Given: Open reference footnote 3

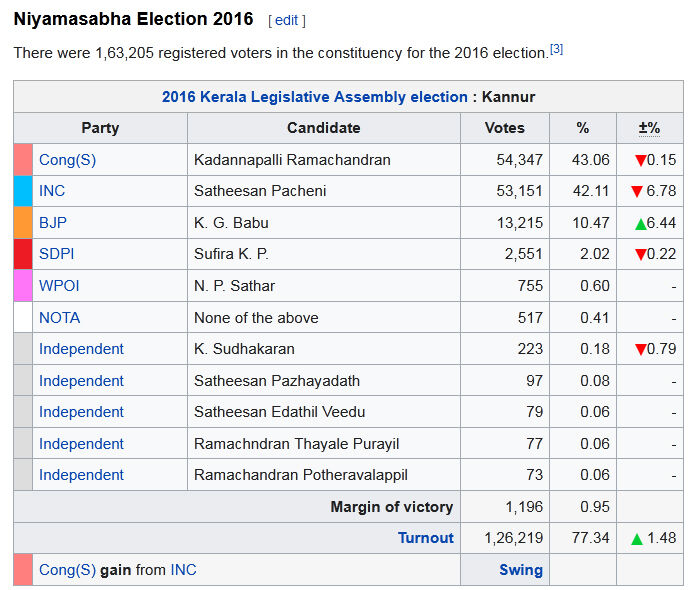Looking at the screenshot, I should 557,48.
